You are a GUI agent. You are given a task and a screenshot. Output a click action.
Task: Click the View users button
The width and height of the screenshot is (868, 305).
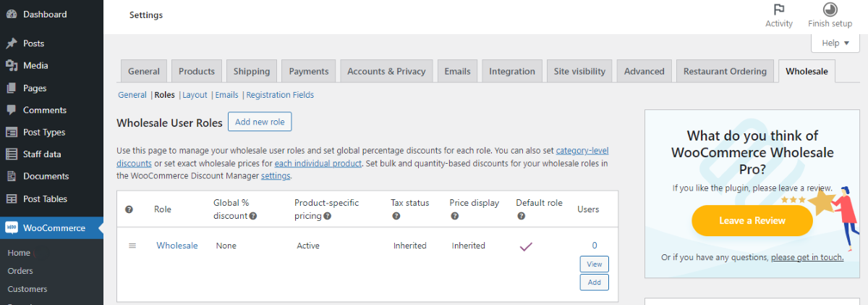click(595, 264)
